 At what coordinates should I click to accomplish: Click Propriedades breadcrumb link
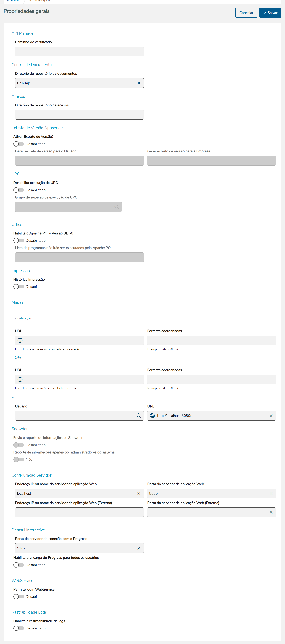13,1
